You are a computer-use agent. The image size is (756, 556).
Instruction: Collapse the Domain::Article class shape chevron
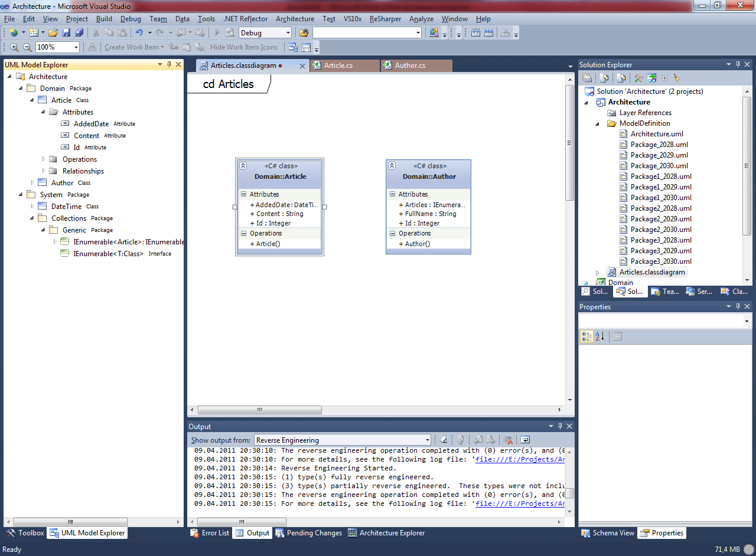(x=243, y=166)
